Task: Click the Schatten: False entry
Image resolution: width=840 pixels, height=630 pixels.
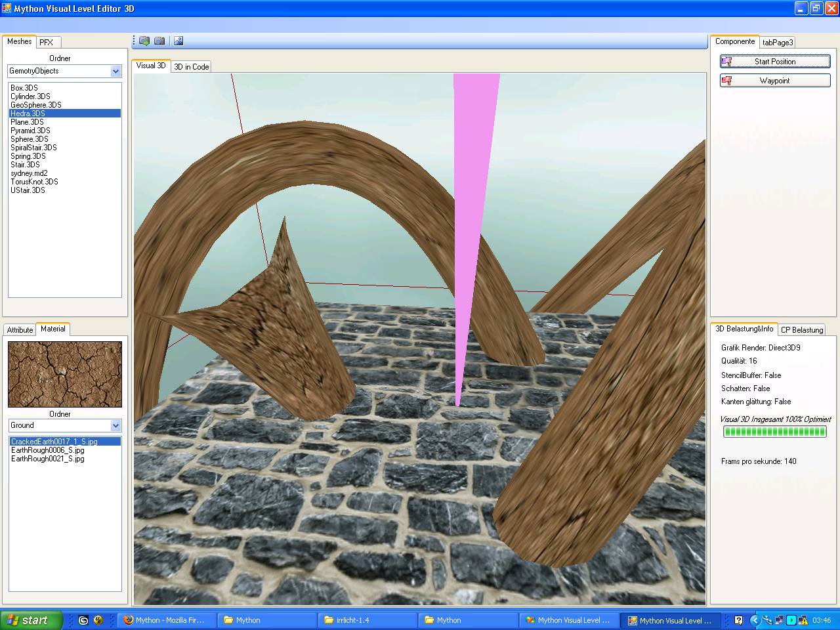Action: click(745, 388)
